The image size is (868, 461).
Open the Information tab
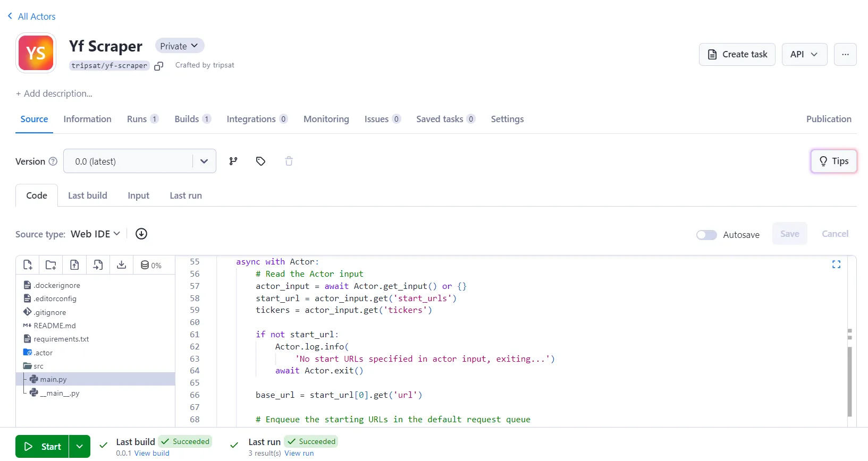coord(87,119)
